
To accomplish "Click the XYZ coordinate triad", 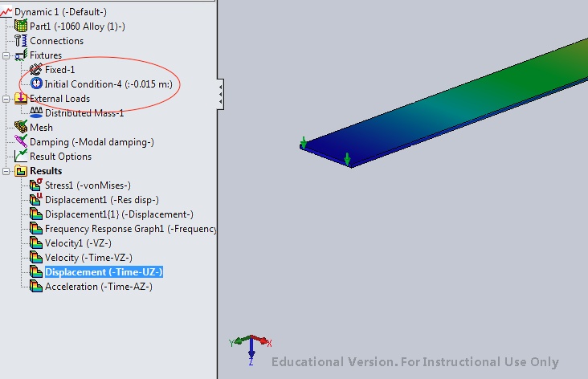I will pyautogui.click(x=251, y=349).
